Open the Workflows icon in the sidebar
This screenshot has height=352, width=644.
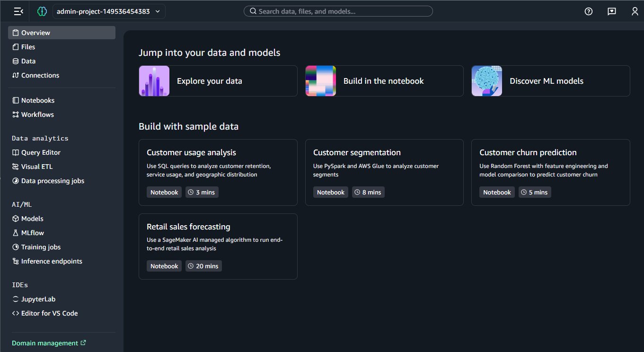coord(16,114)
